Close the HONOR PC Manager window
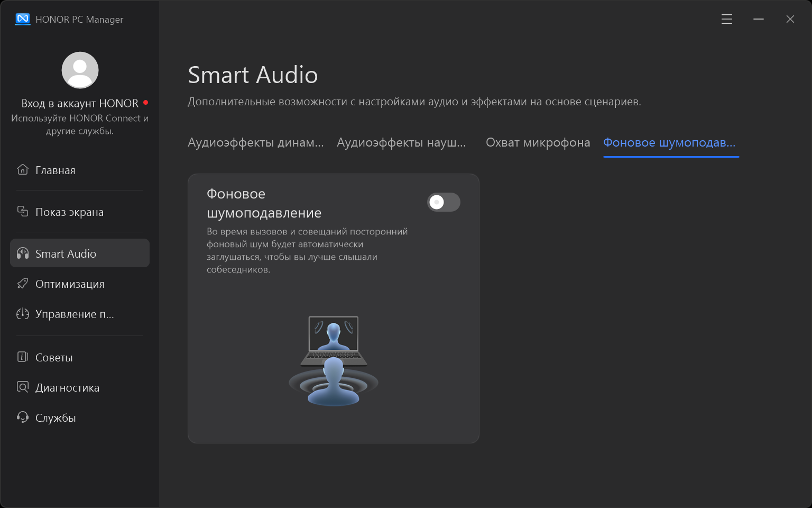This screenshot has width=812, height=508. click(x=790, y=19)
